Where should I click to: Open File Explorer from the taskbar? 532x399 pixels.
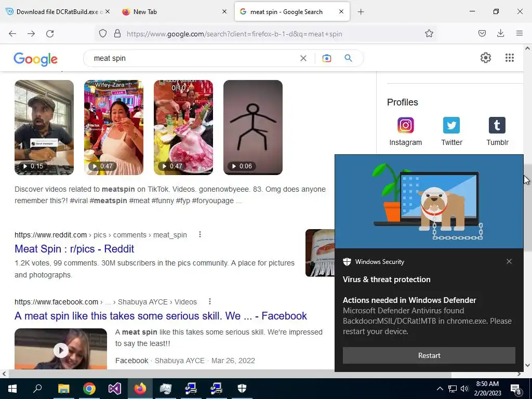tap(63, 389)
